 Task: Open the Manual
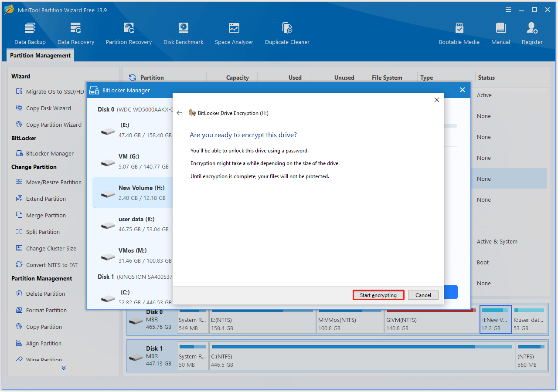[x=500, y=34]
